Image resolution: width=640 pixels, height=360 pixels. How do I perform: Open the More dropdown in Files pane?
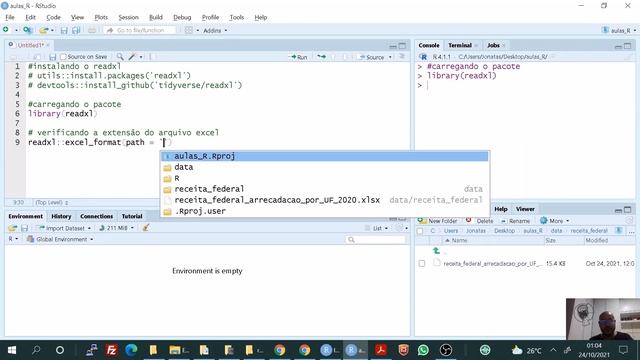pos(554,221)
